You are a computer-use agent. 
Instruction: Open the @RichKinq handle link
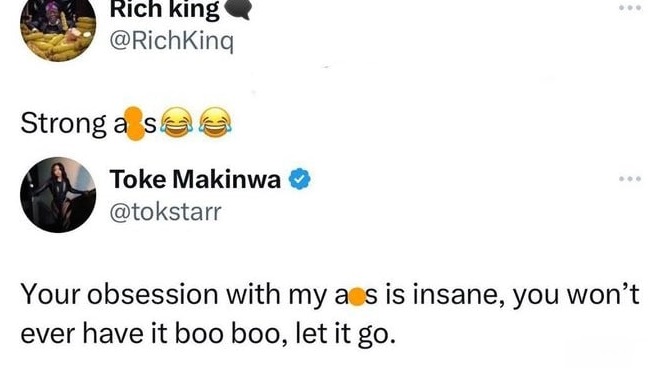pos(172,41)
